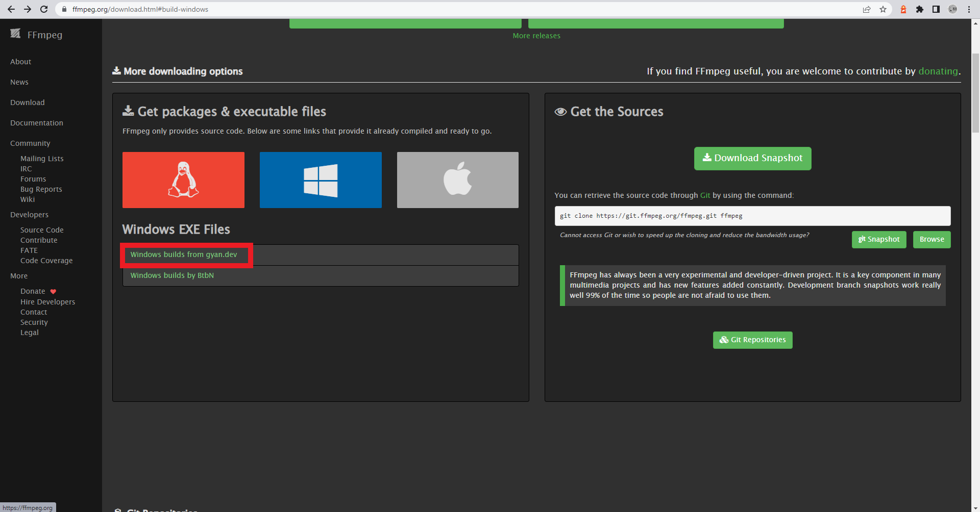This screenshot has width=980, height=512.
Task: Click the vertical page scrollbar
Action: 975,92
